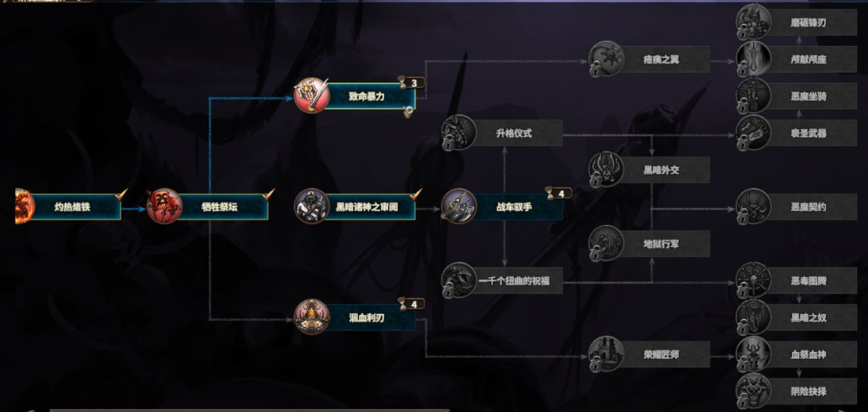Click the 致命暴力 technology icon
Image resolution: width=868 pixels, height=412 pixels.
click(x=312, y=96)
